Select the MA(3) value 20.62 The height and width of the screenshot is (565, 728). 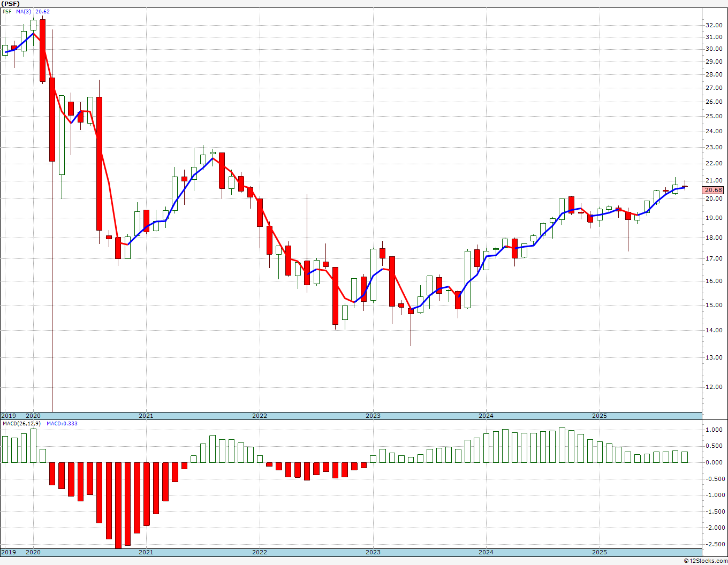(43, 11)
